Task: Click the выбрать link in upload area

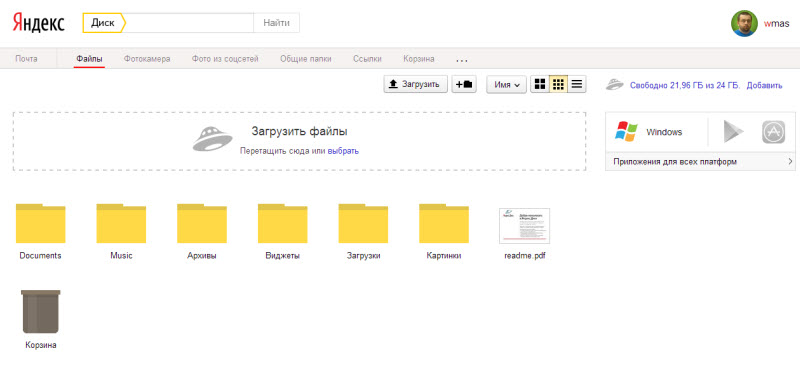Action: tap(343, 151)
